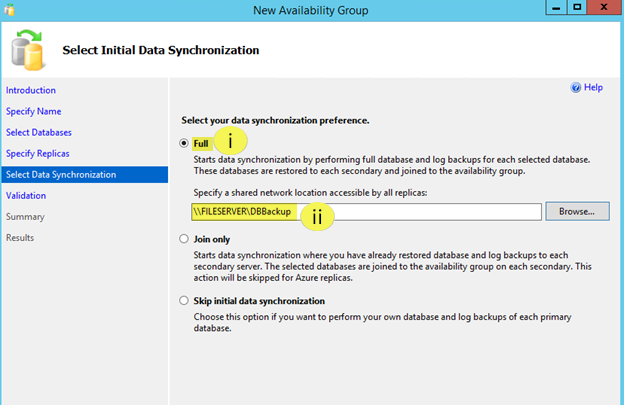The height and width of the screenshot is (405, 624).
Task: Open the Specify Replicas step
Action: pos(39,153)
